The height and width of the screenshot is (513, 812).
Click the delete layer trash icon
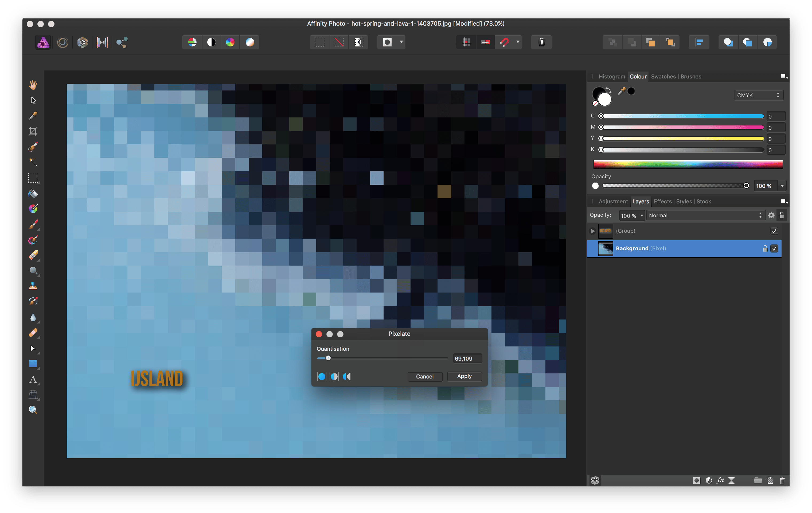pos(782,481)
